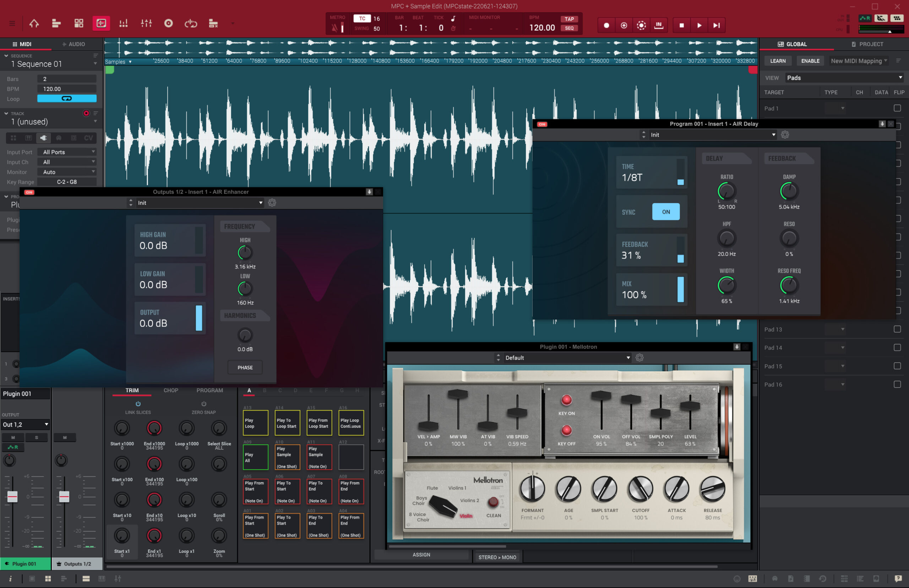Viewport: 909px width, 588px height.
Task: Click the AIR Delay MIX slider bar
Action: pyautogui.click(x=680, y=290)
